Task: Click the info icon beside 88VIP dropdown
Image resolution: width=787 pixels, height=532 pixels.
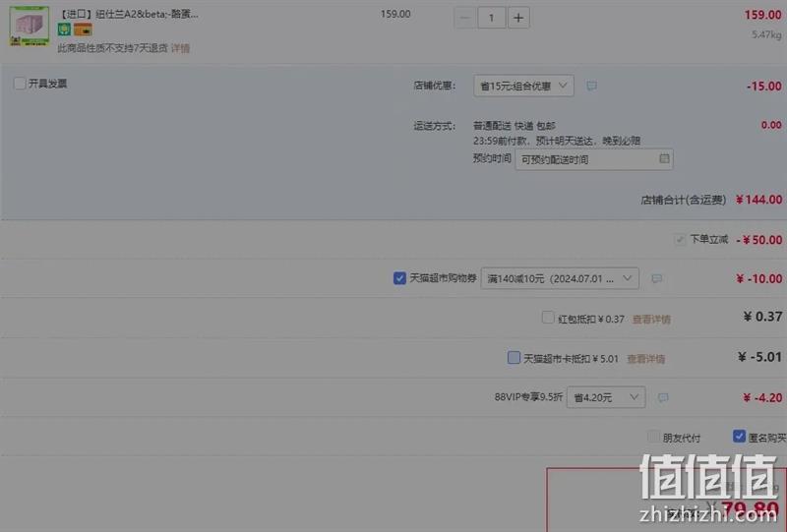Action: [x=663, y=397]
